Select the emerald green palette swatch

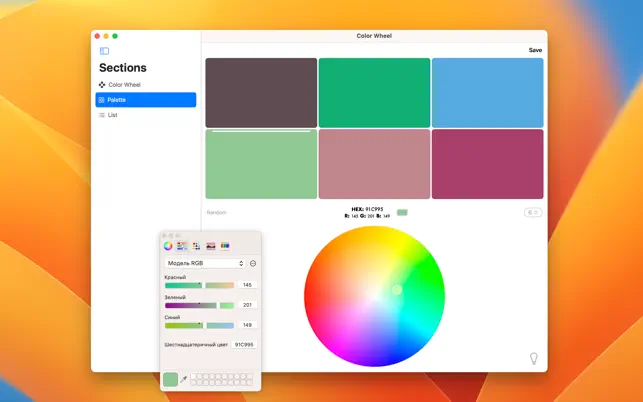click(374, 93)
